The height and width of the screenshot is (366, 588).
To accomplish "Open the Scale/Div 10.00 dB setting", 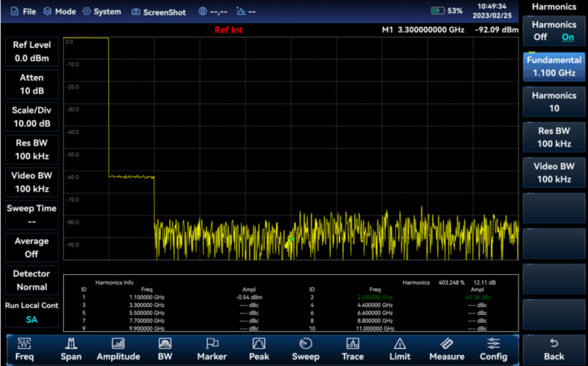I will point(32,117).
